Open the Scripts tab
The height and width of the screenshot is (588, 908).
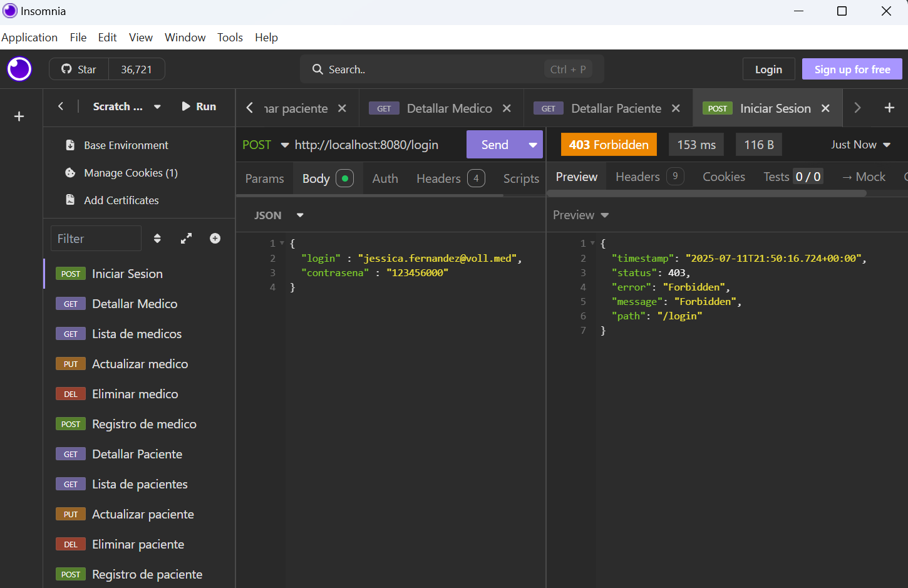521,178
